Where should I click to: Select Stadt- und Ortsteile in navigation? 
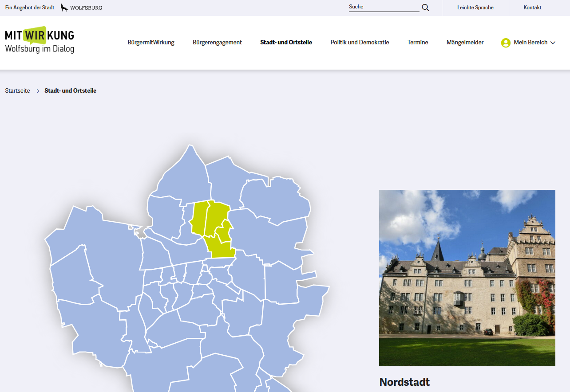[x=286, y=43]
